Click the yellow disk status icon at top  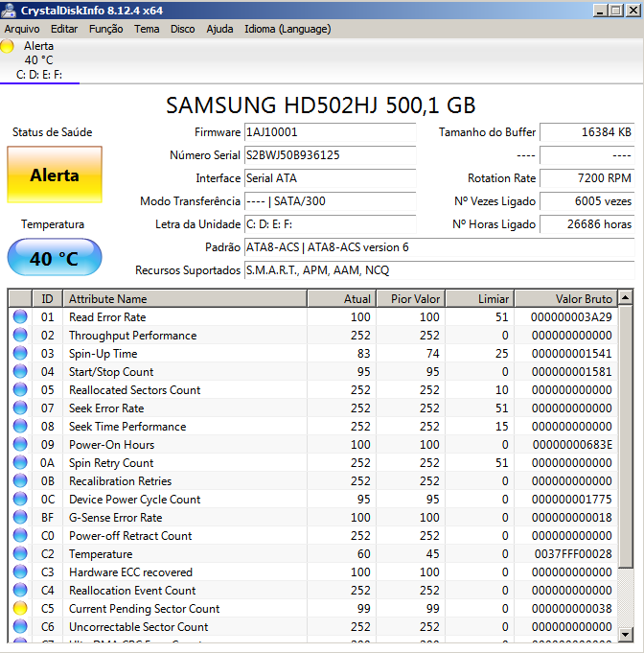tap(7, 46)
